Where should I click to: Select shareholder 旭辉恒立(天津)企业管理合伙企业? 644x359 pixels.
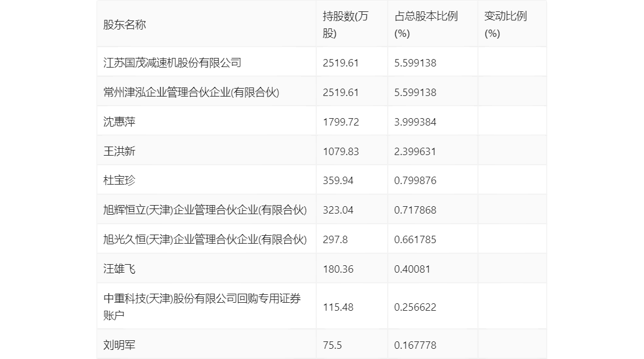(205, 210)
